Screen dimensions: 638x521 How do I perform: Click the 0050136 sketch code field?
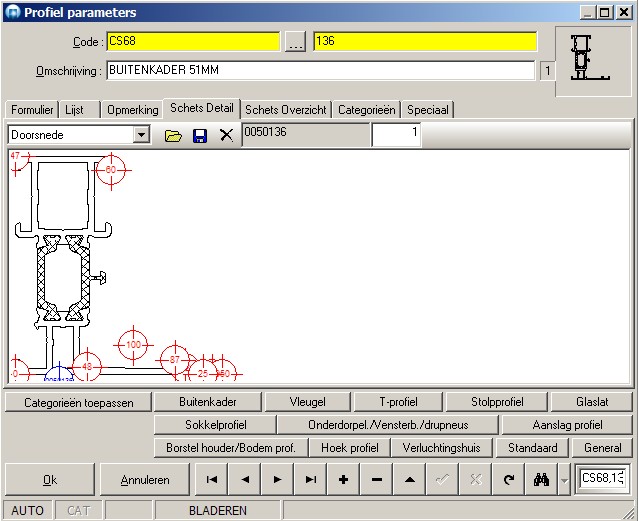pos(306,135)
